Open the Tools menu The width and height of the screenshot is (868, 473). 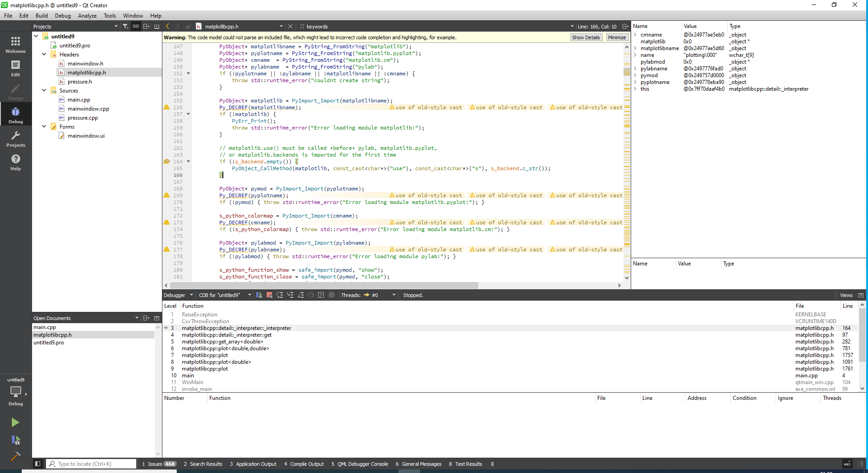pos(110,16)
